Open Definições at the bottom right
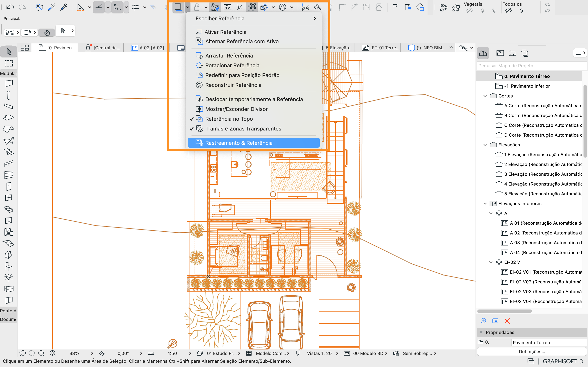The height and width of the screenshot is (367, 588). [532, 352]
